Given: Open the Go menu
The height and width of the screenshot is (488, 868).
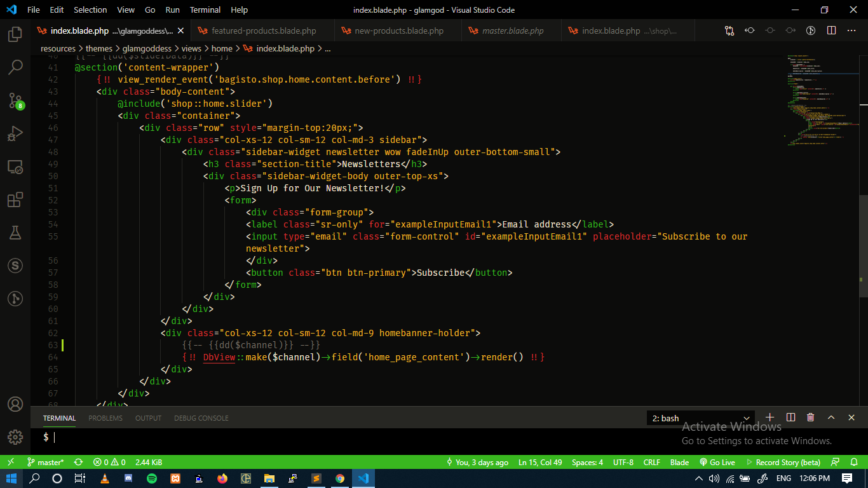Looking at the screenshot, I should (150, 10).
